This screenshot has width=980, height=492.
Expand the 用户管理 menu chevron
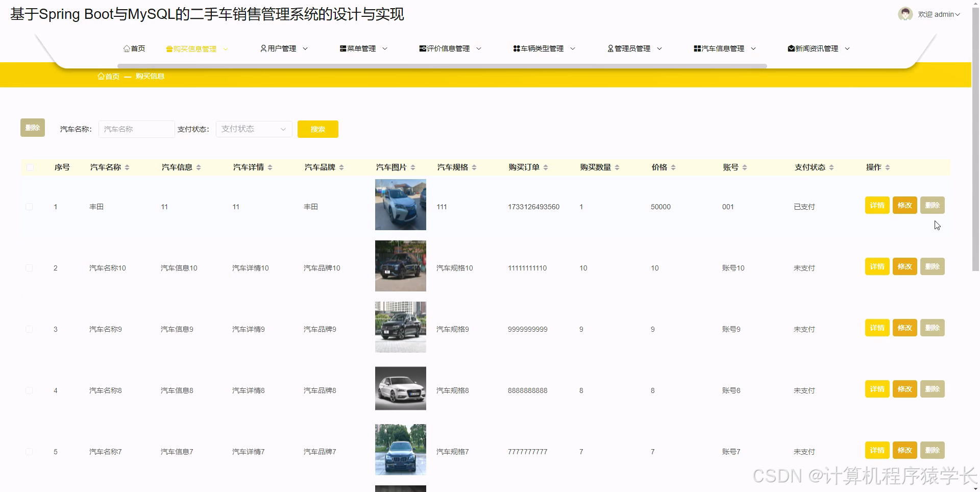tap(305, 48)
